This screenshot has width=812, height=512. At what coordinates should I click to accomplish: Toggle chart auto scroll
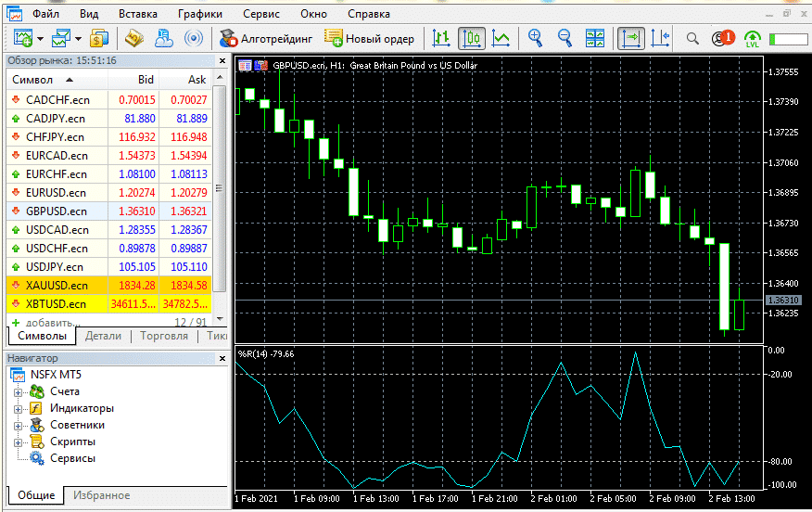pyautogui.click(x=631, y=38)
